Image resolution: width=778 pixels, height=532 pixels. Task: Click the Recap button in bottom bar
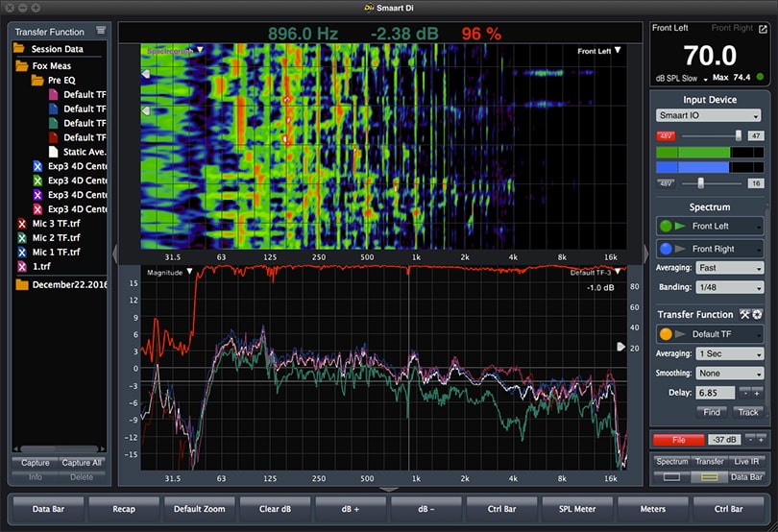(124, 509)
